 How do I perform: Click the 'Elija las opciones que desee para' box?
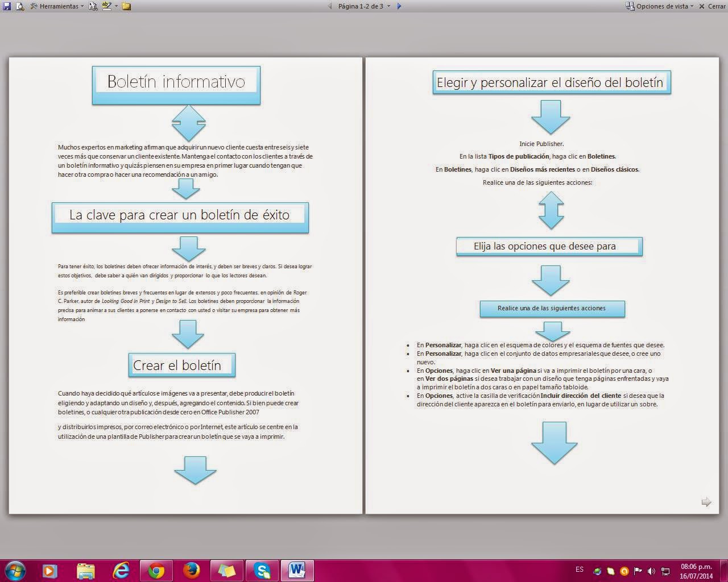(549, 247)
